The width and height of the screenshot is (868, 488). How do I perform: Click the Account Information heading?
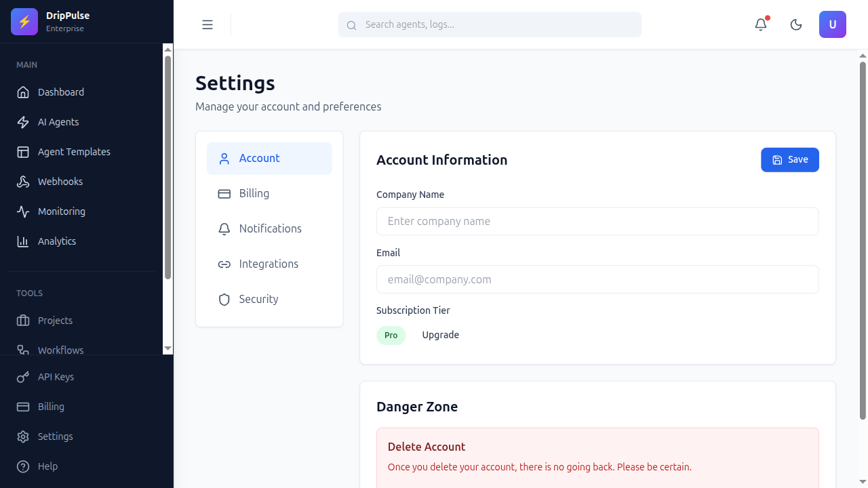point(441,160)
